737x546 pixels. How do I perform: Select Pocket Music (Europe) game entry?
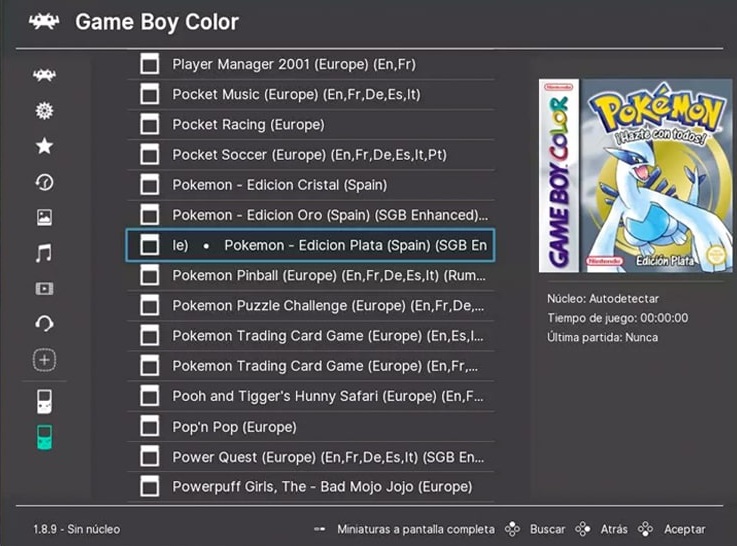(311, 94)
